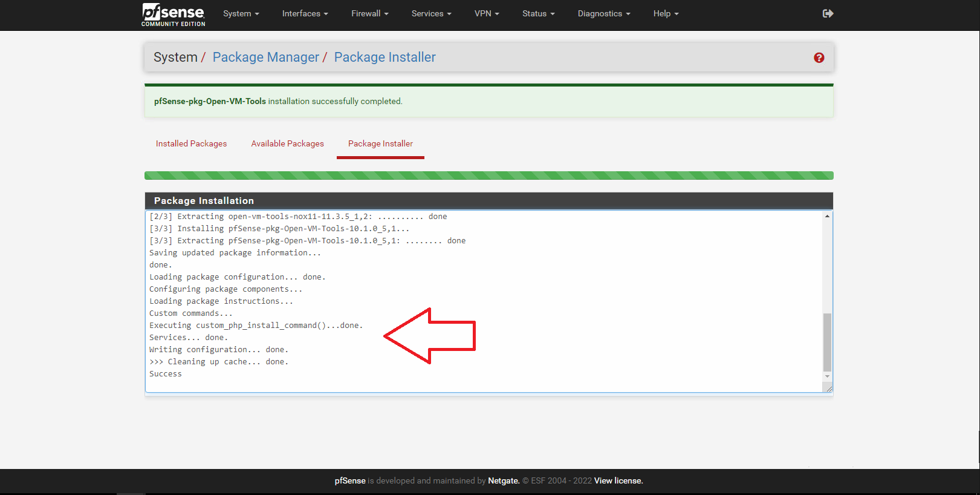Viewport: 980px width, 495px height.
Task: Switch to Available Packages tab
Action: pyautogui.click(x=288, y=143)
